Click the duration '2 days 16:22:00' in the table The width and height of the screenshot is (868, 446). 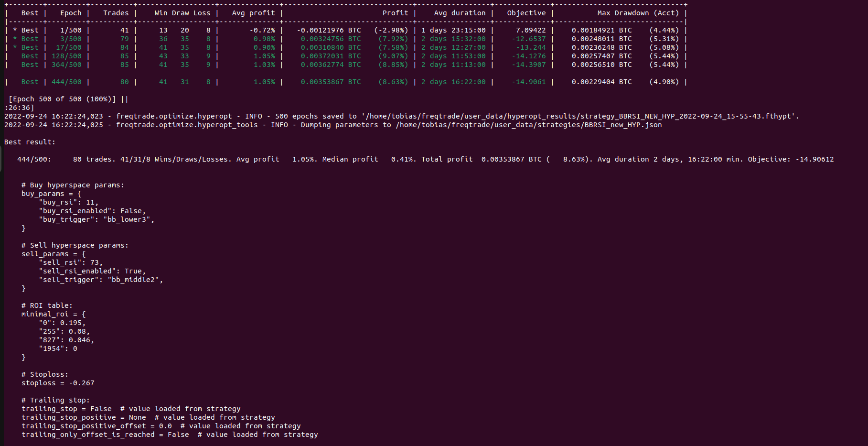[x=453, y=82]
